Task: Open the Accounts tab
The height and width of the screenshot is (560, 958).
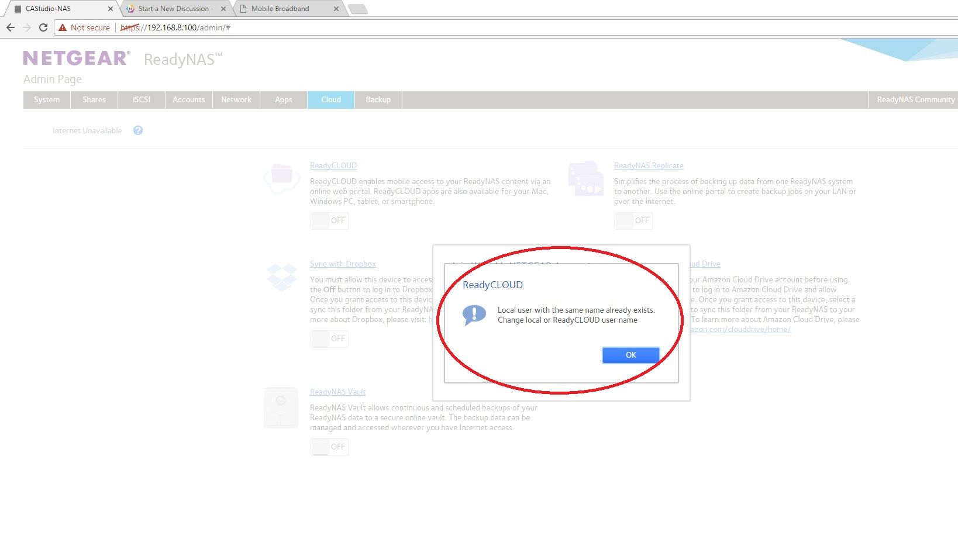Action: pos(189,100)
